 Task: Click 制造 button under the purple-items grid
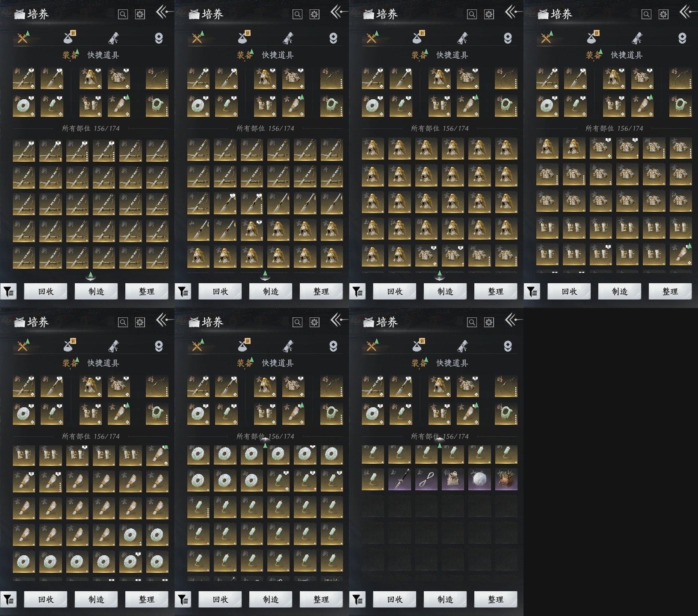coord(445,599)
